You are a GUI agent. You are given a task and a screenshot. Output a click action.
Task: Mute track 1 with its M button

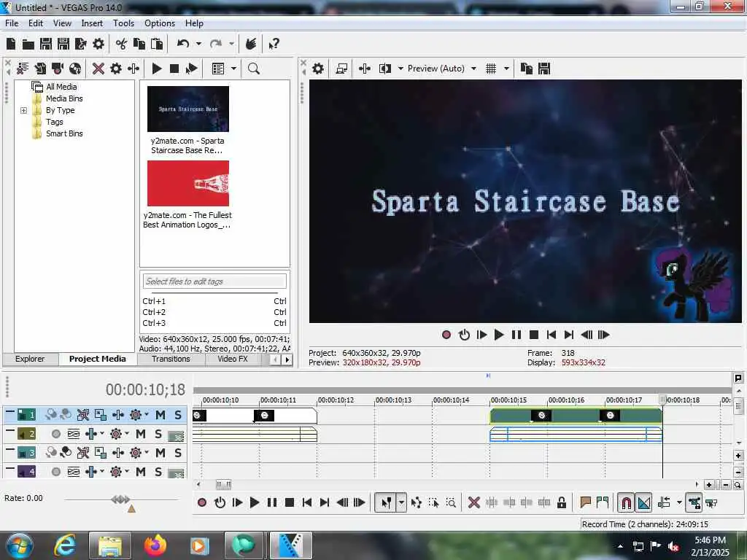(x=160, y=415)
